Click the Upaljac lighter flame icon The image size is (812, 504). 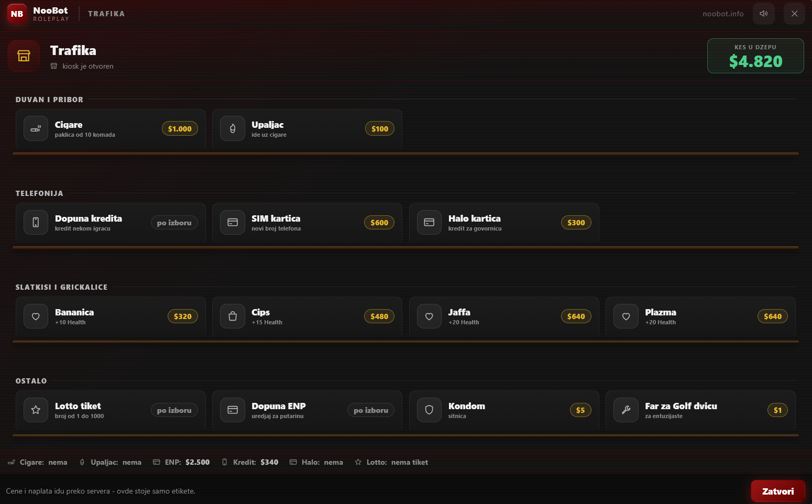point(233,128)
